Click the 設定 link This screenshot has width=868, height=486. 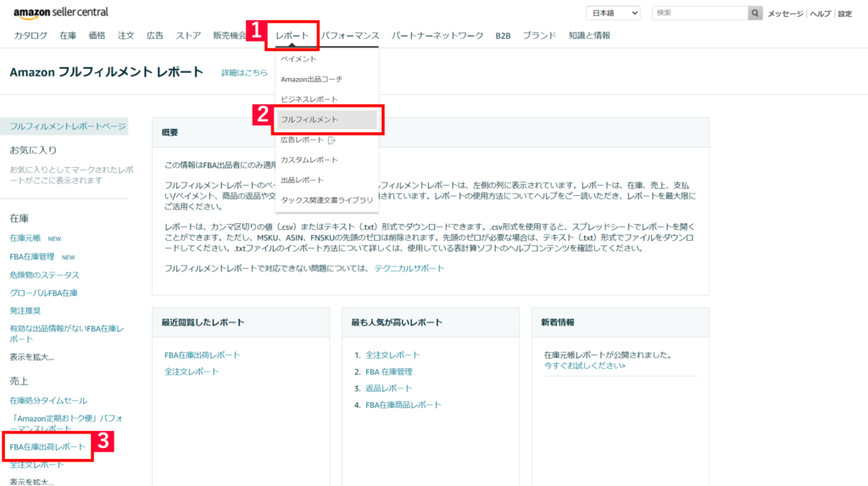click(845, 14)
